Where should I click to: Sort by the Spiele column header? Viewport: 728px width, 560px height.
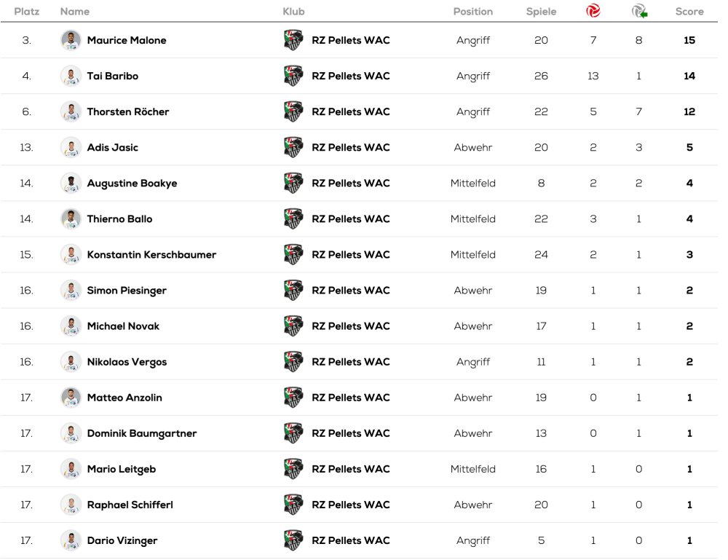(x=541, y=12)
